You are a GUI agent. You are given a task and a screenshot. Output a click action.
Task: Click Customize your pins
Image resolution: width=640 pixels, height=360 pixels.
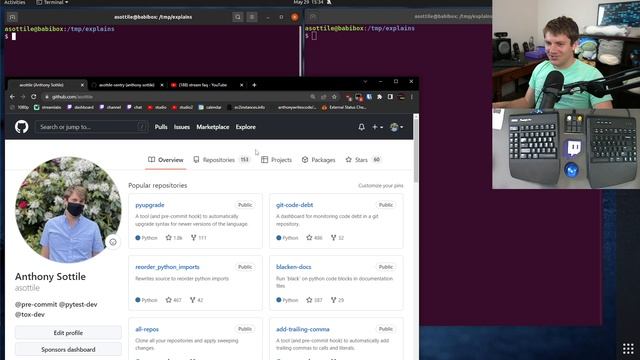380,186
